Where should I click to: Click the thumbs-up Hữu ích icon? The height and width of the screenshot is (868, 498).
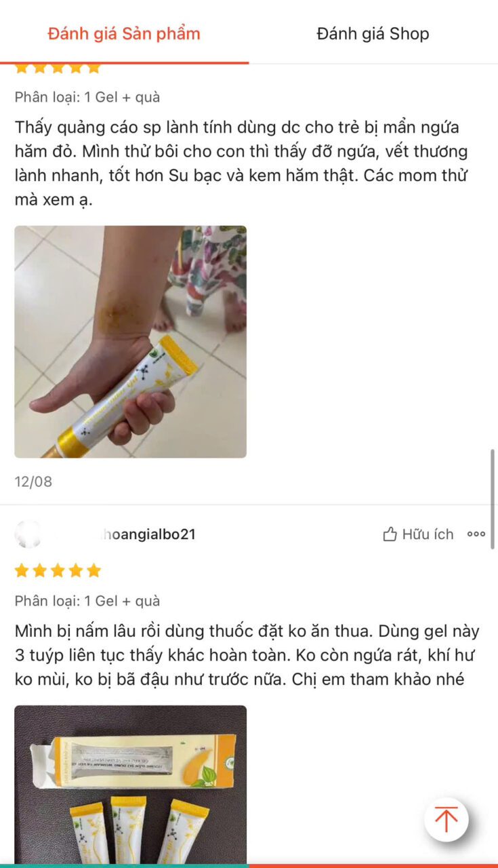click(x=390, y=534)
